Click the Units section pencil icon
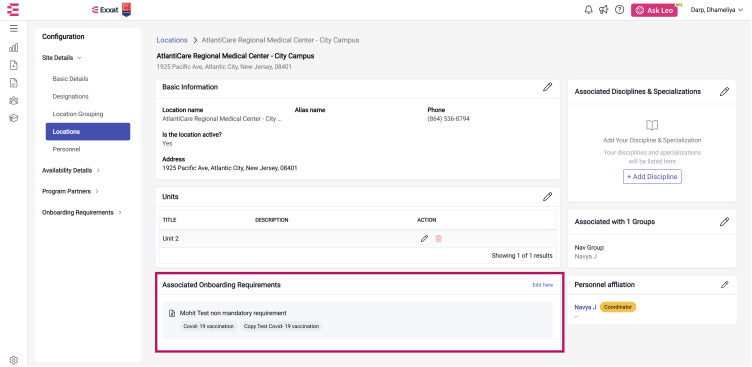Viewport: 752px width, 367px height. (547, 197)
